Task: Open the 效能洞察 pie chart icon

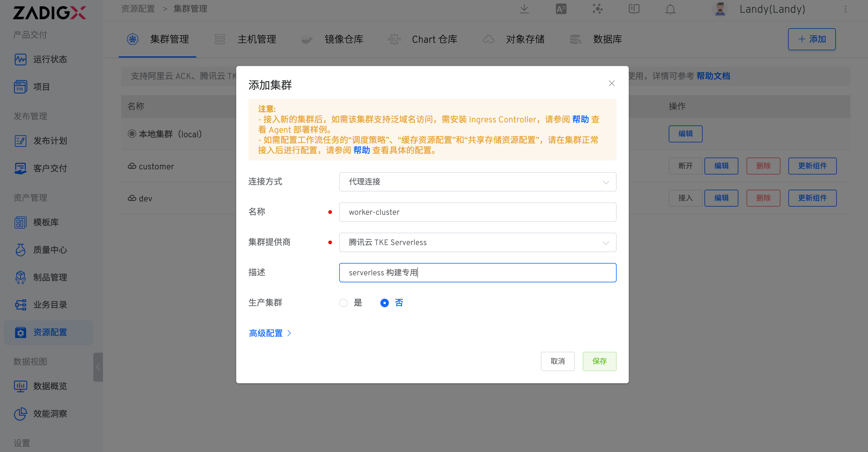Action: point(20,414)
